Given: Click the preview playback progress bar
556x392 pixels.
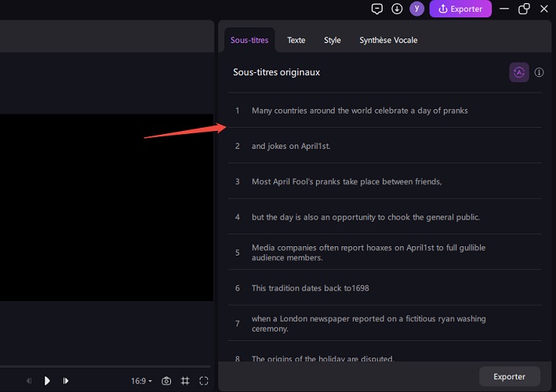Looking at the screenshot, I should coord(105,366).
